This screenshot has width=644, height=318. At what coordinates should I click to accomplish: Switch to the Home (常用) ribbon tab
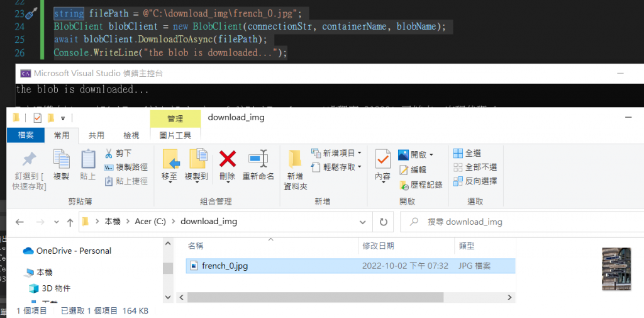tap(62, 135)
